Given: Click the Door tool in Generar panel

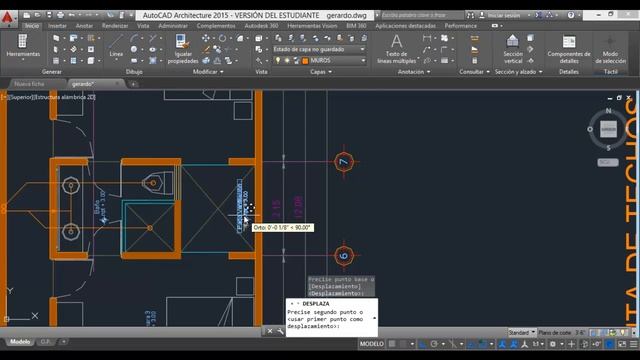Looking at the screenshot, I should pyautogui.click(x=56, y=49).
